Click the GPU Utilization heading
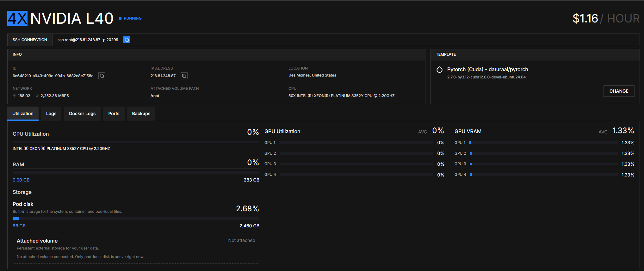This screenshot has height=271, width=644. 282,131
